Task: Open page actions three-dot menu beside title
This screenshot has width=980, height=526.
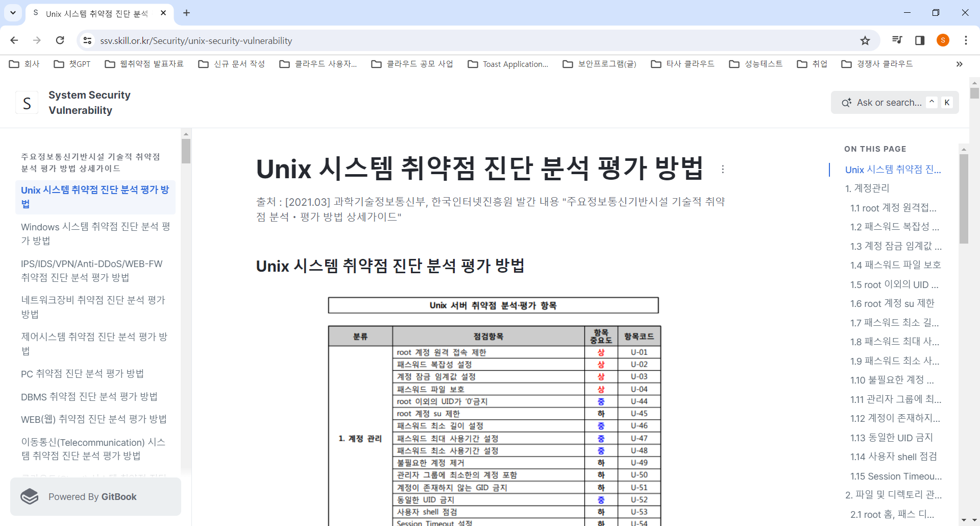Action: (x=723, y=169)
